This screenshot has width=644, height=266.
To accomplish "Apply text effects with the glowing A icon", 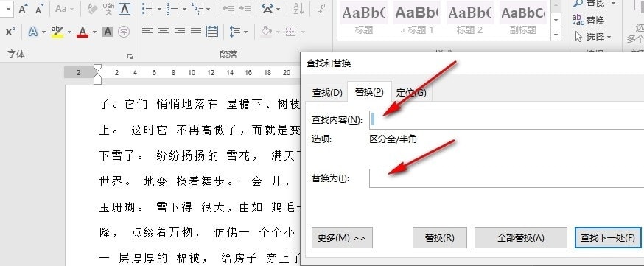I will (x=33, y=32).
